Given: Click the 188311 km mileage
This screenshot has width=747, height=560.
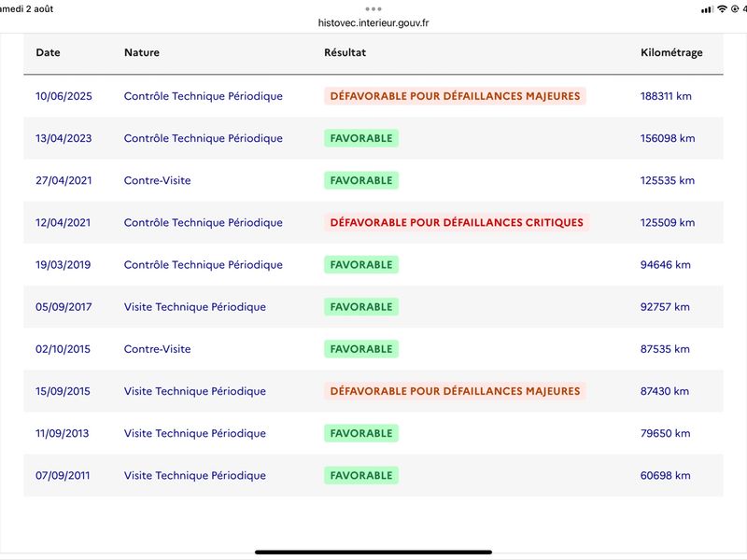Looking at the screenshot, I should pyautogui.click(x=666, y=96).
